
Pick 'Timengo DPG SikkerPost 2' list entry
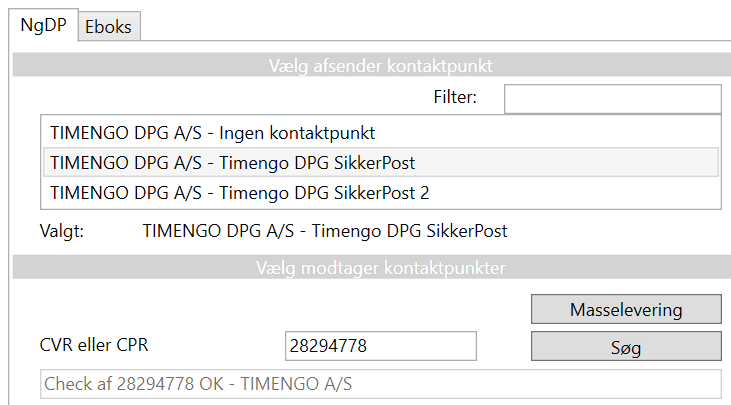click(x=239, y=191)
